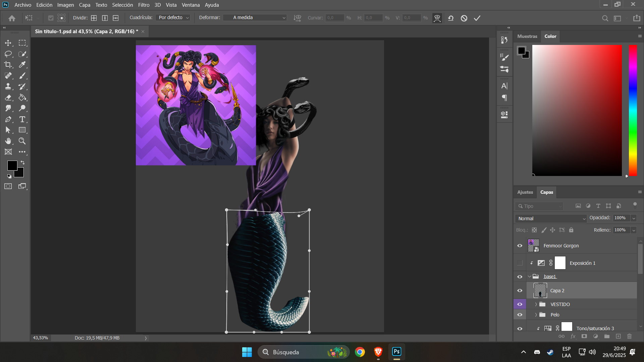
Task: Switch between free transform and warp modes
Action: (437, 18)
